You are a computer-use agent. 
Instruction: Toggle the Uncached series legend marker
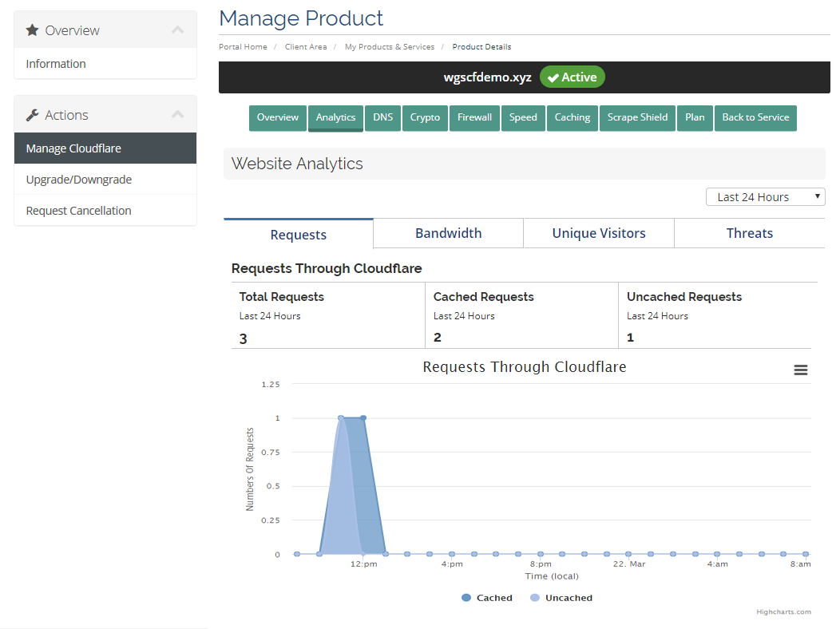tap(534, 598)
